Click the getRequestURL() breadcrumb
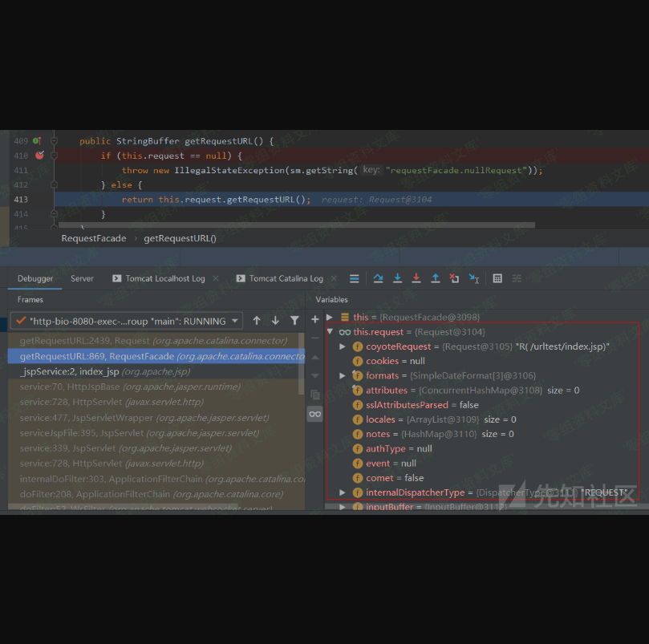The width and height of the screenshot is (649, 644). [x=180, y=238]
